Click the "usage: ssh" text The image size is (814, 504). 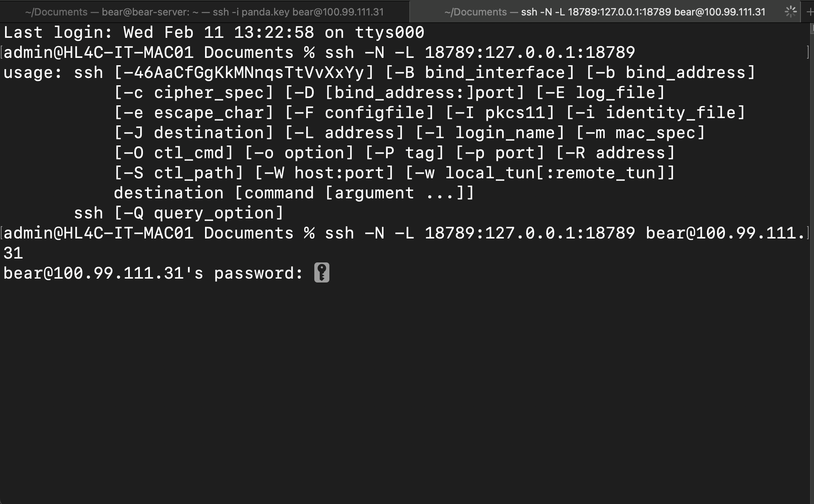pyautogui.click(x=53, y=73)
